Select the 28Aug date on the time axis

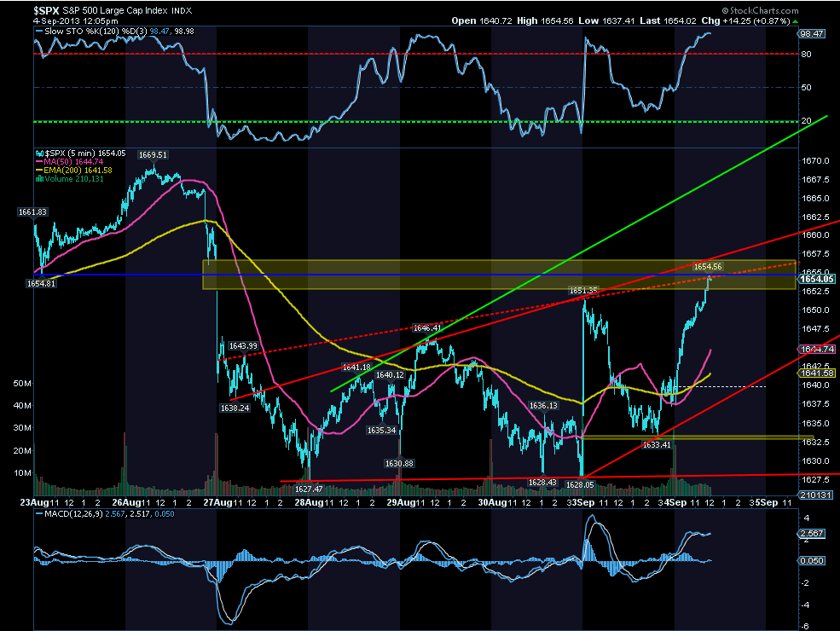(309, 502)
